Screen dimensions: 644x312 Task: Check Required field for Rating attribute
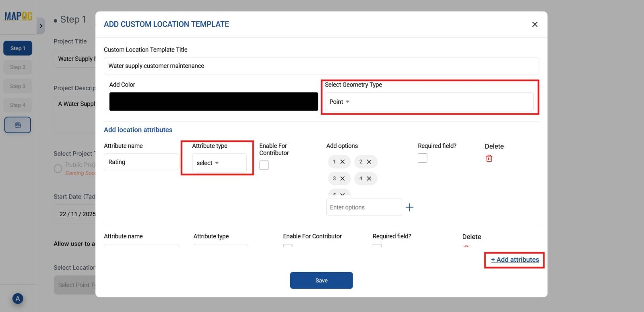[x=423, y=158]
